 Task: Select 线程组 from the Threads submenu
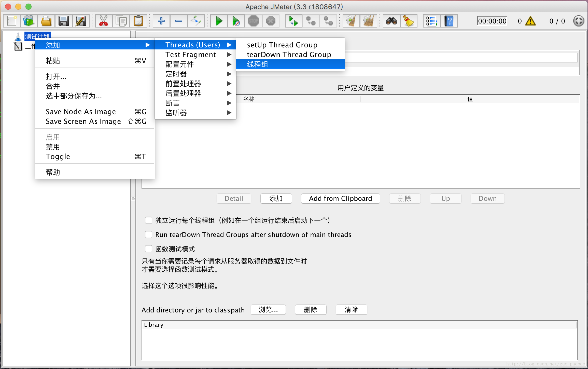point(290,64)
